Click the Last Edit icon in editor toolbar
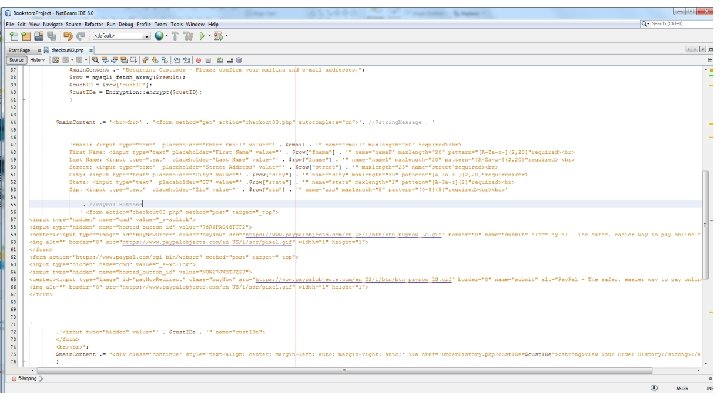The height and width of the screenshot is (405, 720). pos(55,60)
